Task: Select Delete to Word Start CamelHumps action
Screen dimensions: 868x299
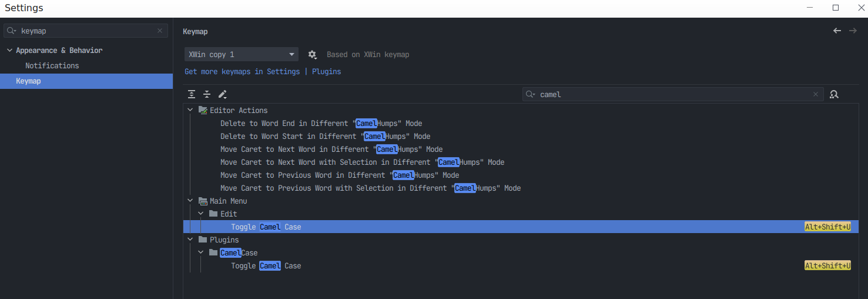Action: point(325,136)
